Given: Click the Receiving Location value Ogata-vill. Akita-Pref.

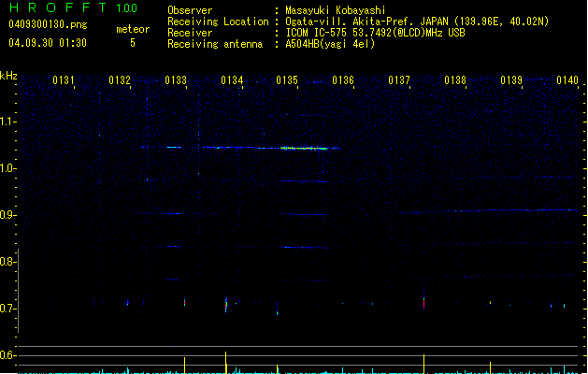Looking at the screenshot, I should pyautogui.click(x=351, y=22).
